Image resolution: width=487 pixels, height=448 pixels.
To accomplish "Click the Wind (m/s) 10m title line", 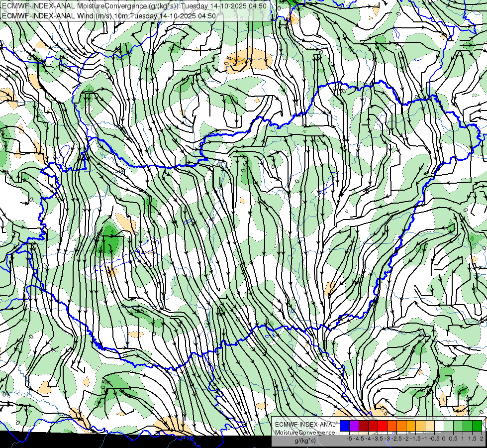I will point(109,15).
